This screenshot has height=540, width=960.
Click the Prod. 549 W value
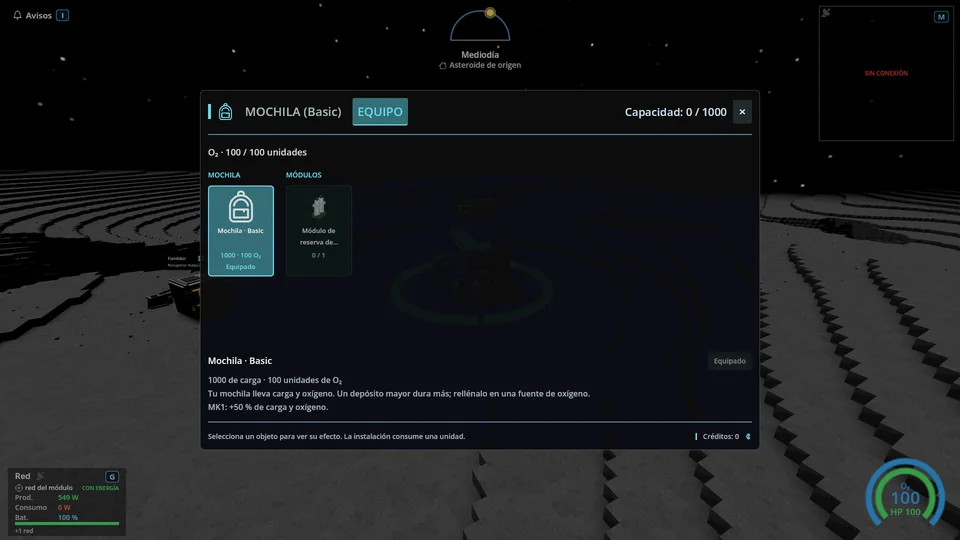[x=68, y=498]
